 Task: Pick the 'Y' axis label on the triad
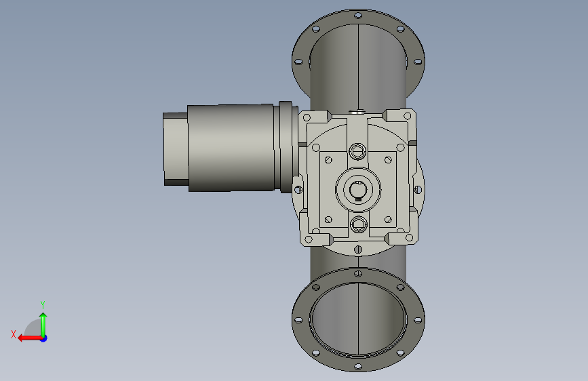tap(43, 304)
